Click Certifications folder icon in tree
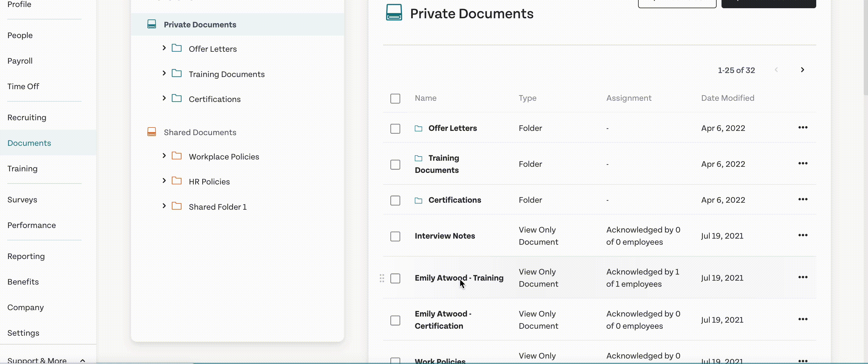 click(x=177, y=98)
